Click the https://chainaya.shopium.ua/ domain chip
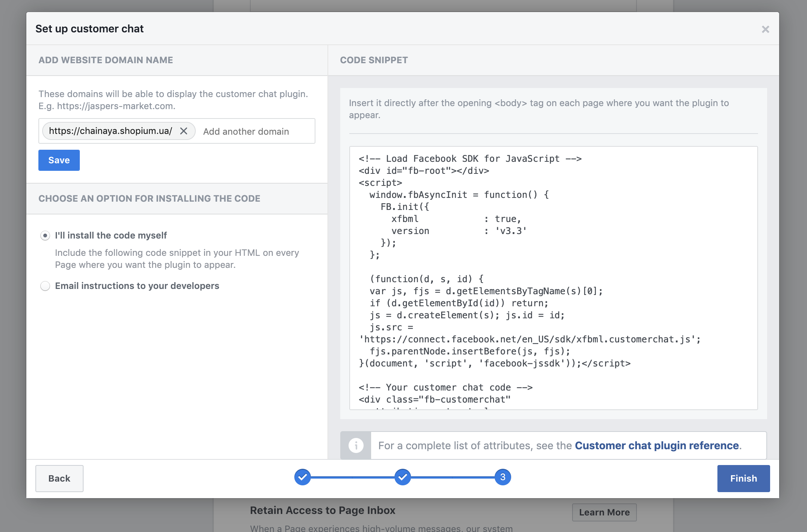Screen dimensions: 807x532 [110, 131]
